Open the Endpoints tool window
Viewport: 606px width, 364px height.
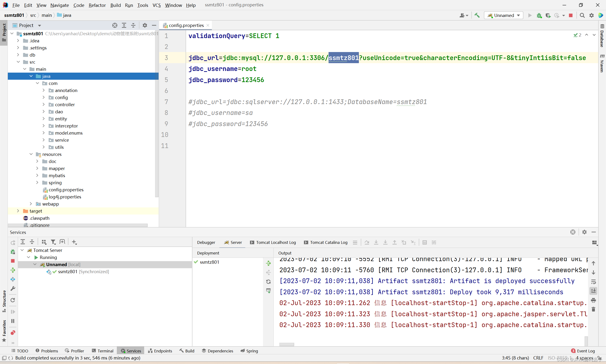click(x=160, y=351)
